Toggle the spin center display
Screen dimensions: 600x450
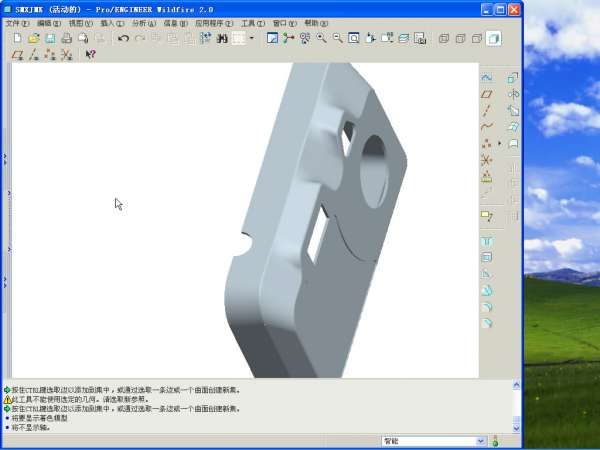289,38
